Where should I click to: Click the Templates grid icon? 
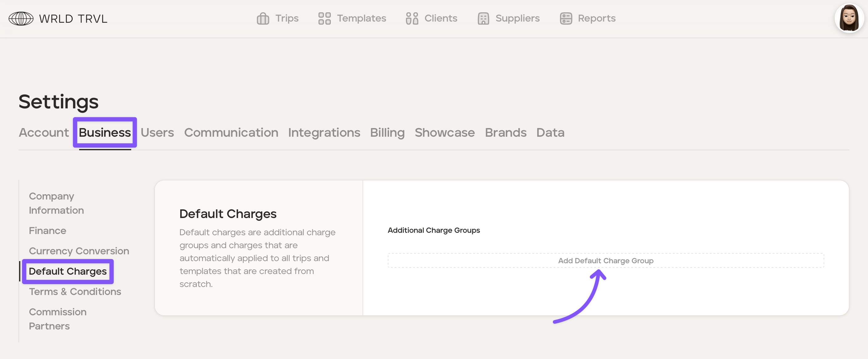pos(324,18)
